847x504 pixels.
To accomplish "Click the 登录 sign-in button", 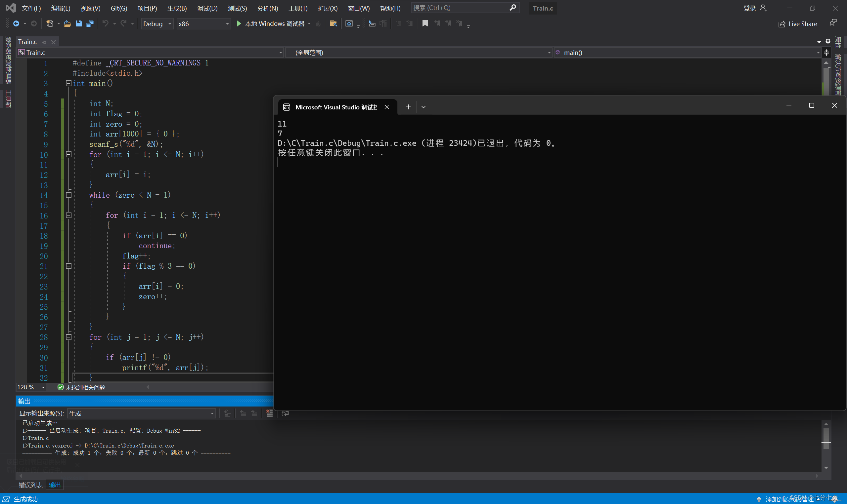I will click(x=749, y=8).
